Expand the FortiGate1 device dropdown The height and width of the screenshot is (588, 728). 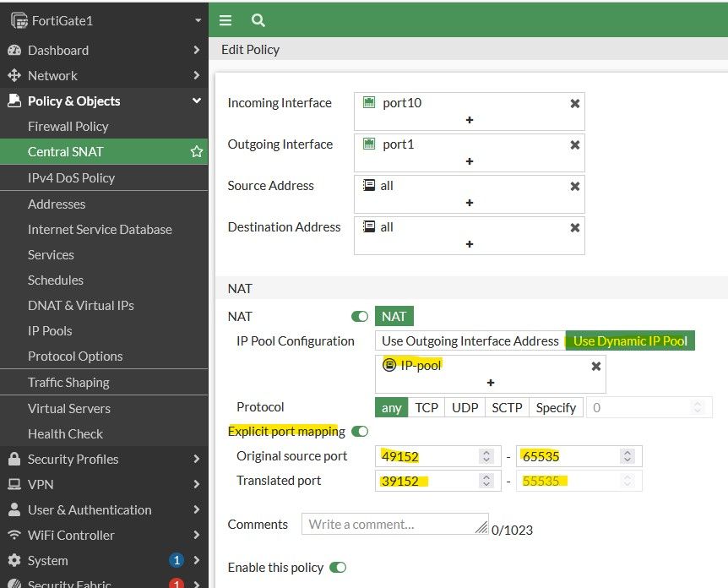[198, 20]
